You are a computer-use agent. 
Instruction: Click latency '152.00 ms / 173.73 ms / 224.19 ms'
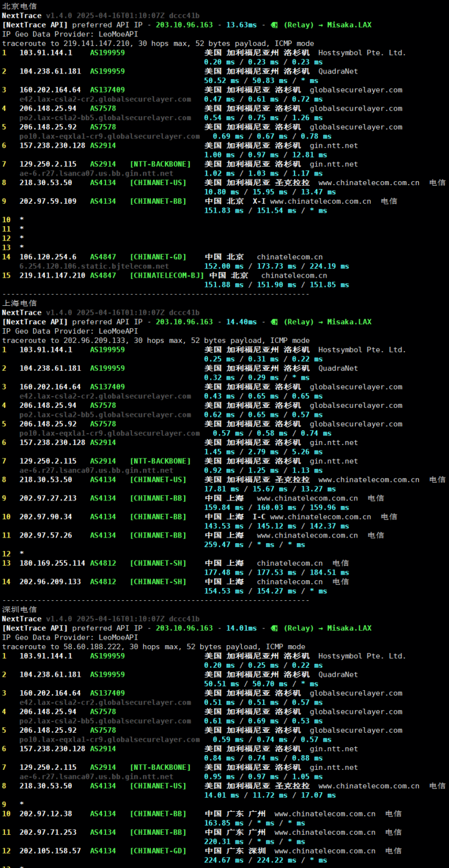pos(276,267)
